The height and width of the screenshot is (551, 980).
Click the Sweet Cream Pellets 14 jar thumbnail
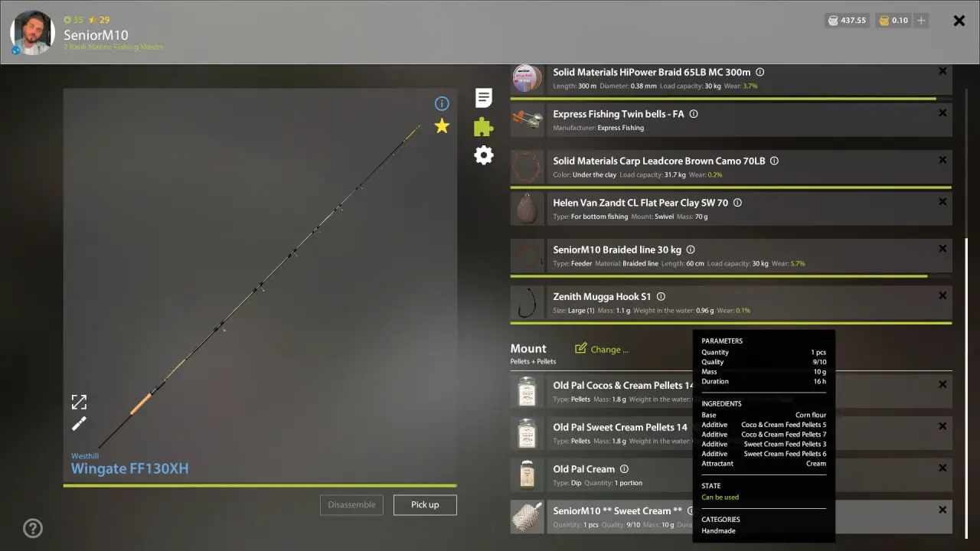point(528,433)
